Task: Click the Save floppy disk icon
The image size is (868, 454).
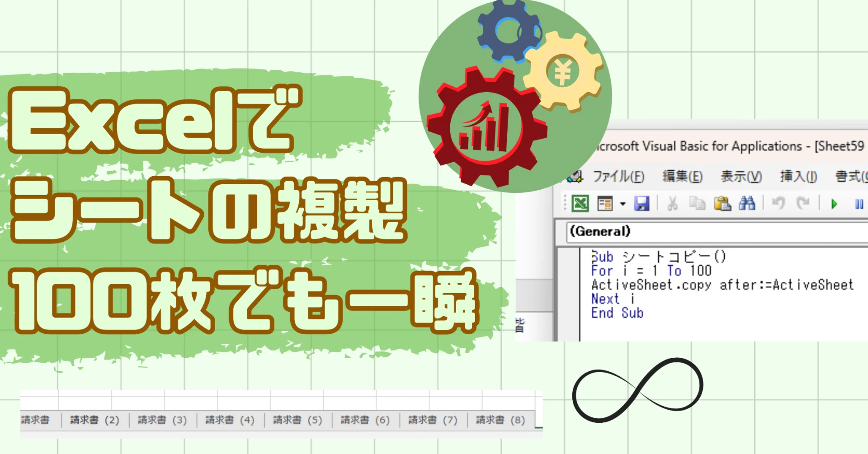Action: pos(642,204)
